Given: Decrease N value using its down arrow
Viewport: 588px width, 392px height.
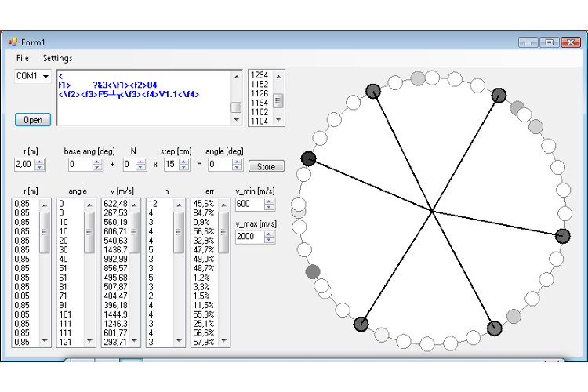Looking at the screenshot, I should coord(140,168).
